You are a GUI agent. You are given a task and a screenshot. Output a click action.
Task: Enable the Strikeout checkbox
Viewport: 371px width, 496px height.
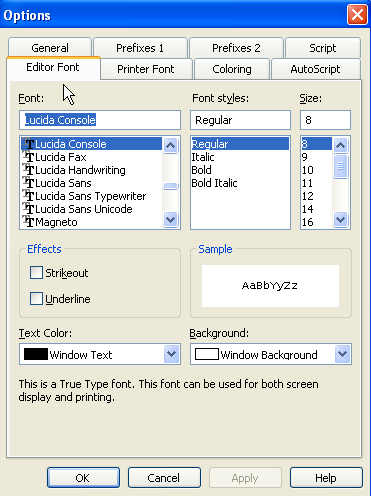pyautogui.click(x=36, y=273)
